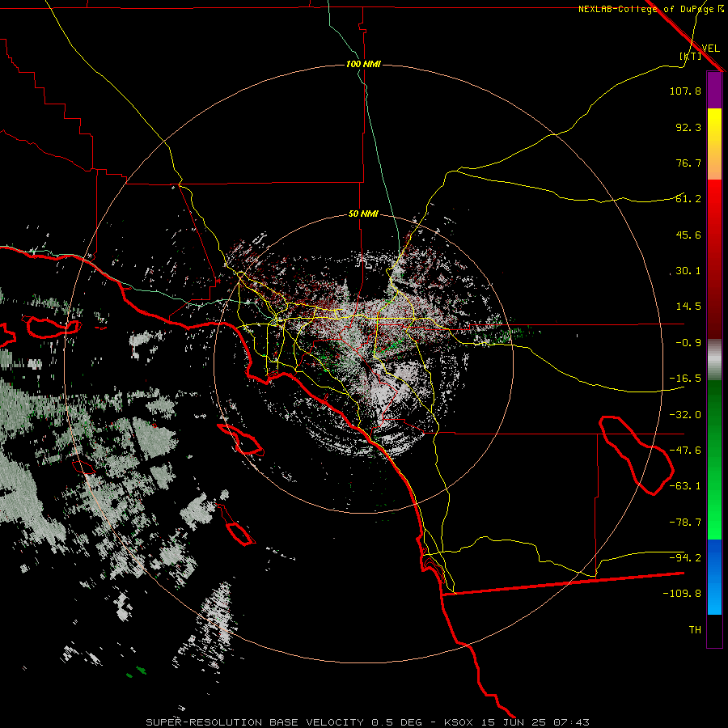Click the blue segment of the color bar
Screen dimensions: 728x728
tap(714, 577)
